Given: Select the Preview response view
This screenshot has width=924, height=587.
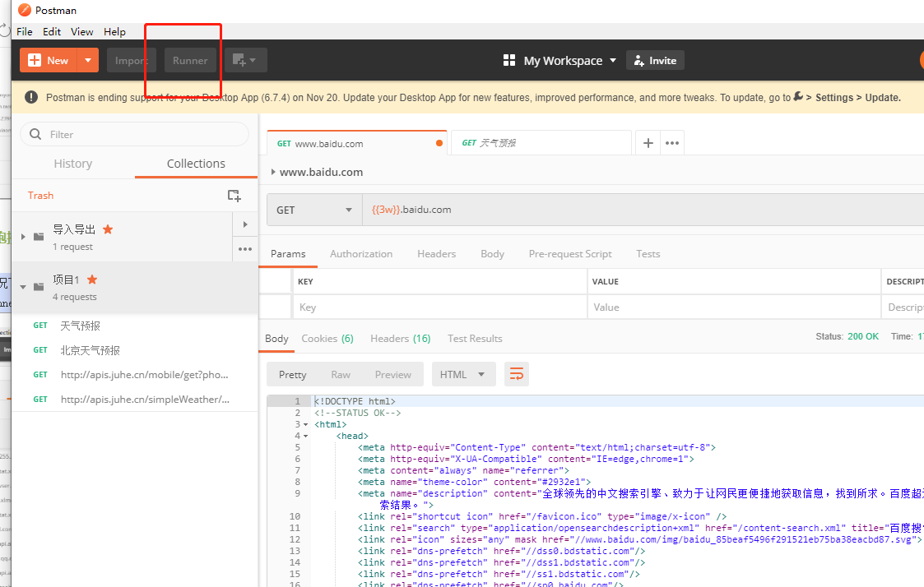Looking at the screenshot, I should (393, 374).
